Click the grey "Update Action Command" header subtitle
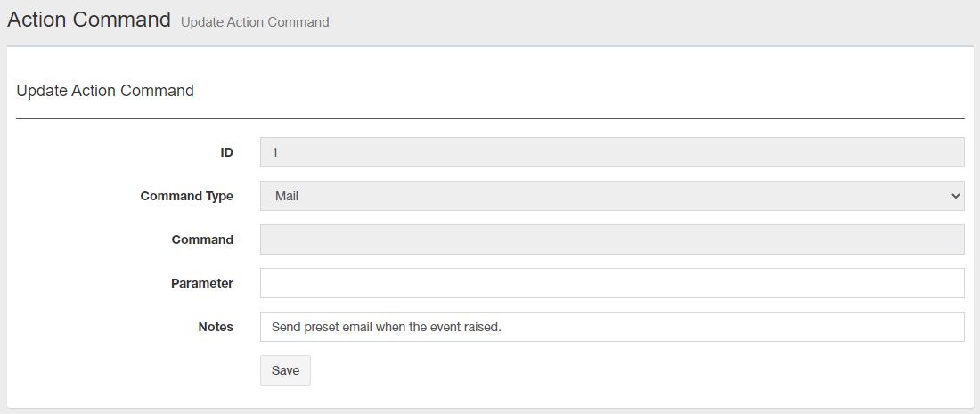 (255, 22)
